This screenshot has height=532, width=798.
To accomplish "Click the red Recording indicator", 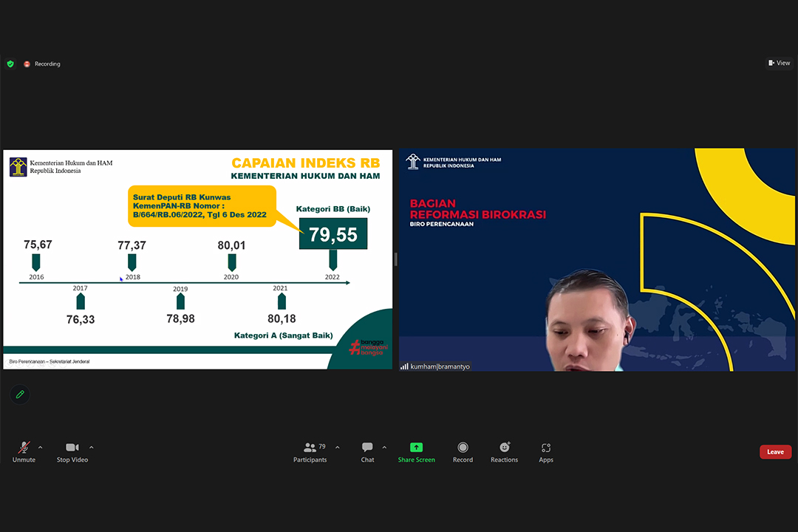I will (x=42, y=64).
